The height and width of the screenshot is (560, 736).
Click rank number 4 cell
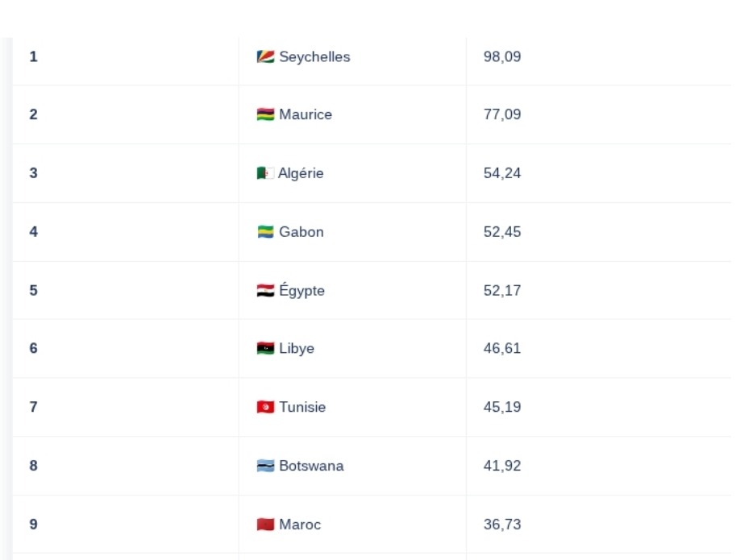[x=33, y=232]
